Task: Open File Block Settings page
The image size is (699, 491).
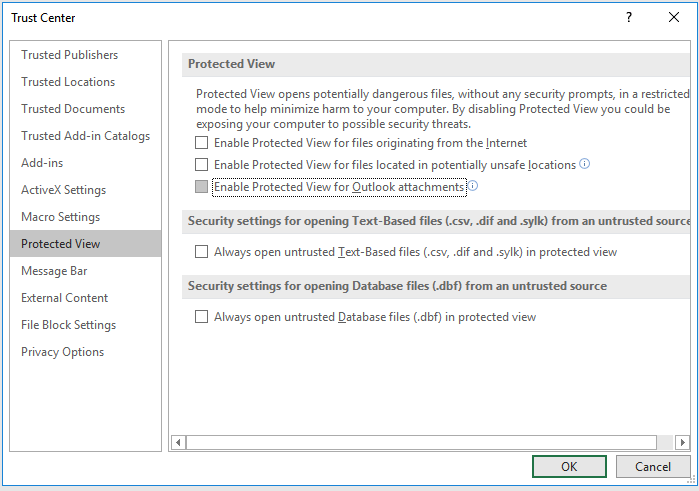Action: click(69, 325)
